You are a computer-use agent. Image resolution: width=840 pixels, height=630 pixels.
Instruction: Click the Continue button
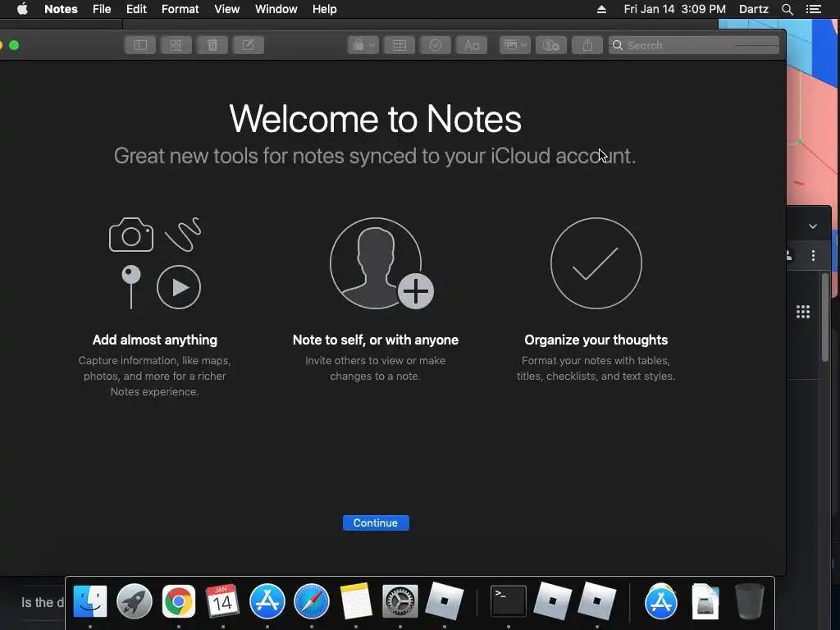(376, 523)
